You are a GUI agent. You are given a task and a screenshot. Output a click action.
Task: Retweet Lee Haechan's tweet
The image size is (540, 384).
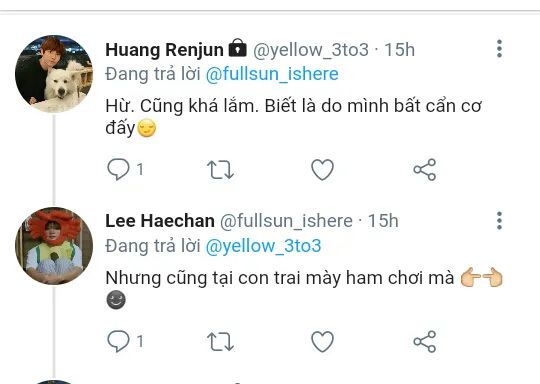[x=220, y=342]
